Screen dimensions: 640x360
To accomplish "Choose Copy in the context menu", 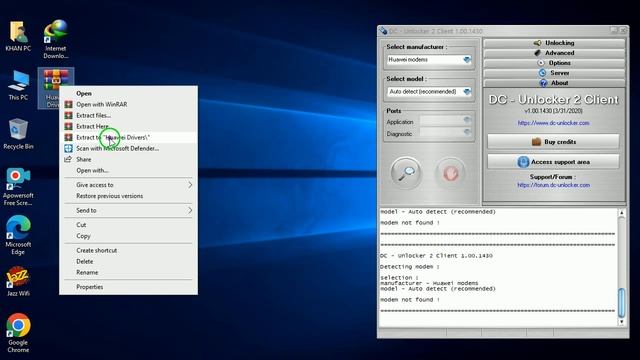I will click(x=128, y=236).
